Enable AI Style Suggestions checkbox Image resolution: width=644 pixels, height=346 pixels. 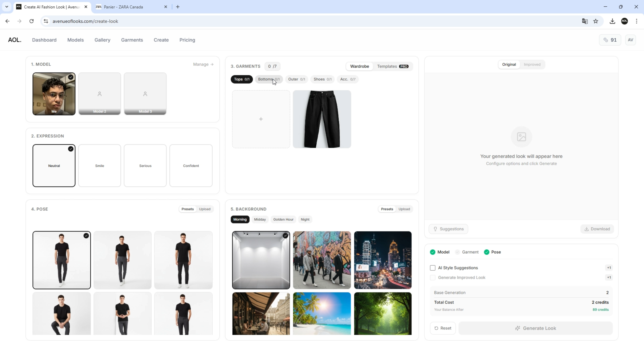tap(432, 268)
